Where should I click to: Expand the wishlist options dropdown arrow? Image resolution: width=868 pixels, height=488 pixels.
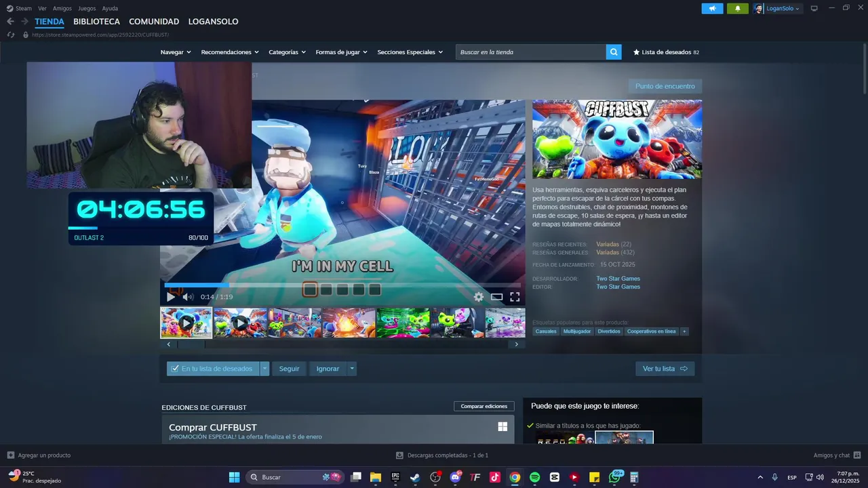[x=264, y=369]
